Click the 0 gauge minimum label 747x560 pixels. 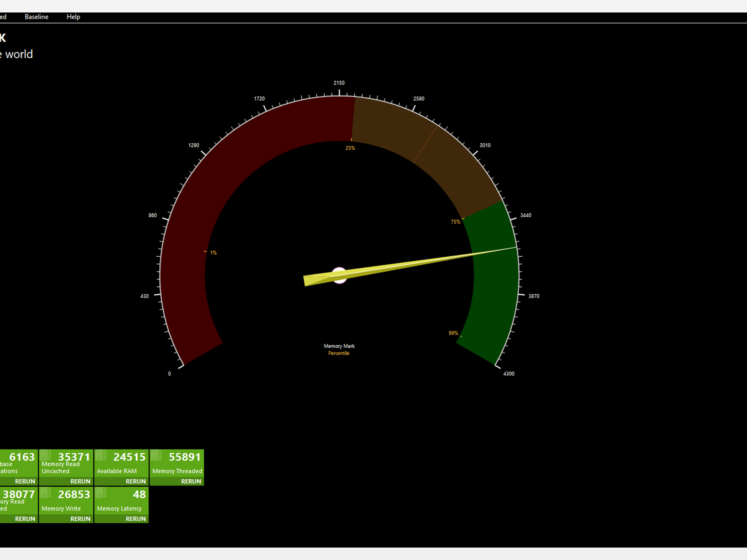tap(169, 374)
